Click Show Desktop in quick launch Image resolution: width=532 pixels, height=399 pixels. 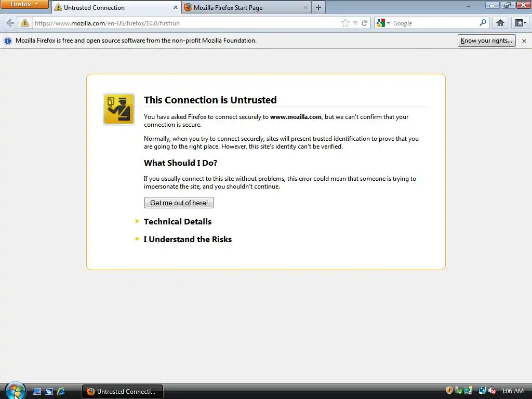click(x=37, y=391)
